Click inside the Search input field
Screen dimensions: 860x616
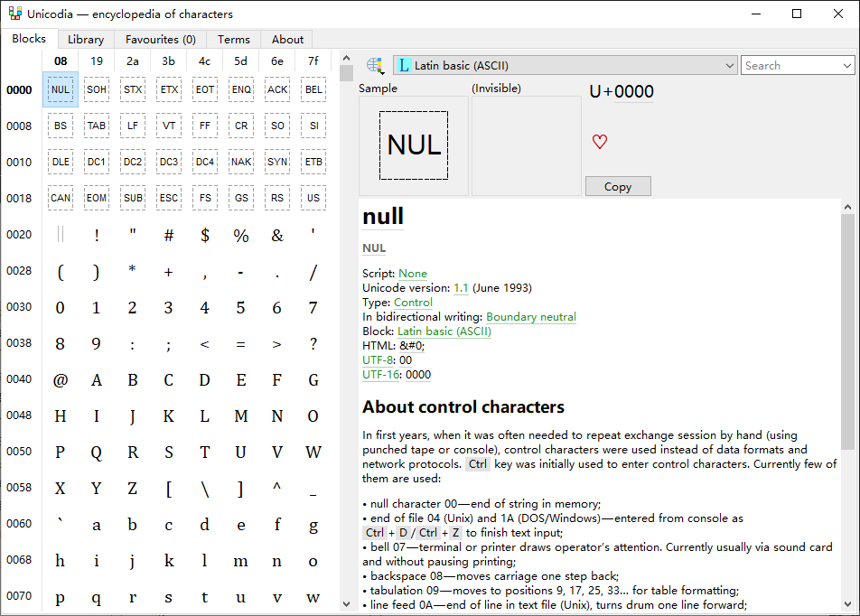point(789,65)
